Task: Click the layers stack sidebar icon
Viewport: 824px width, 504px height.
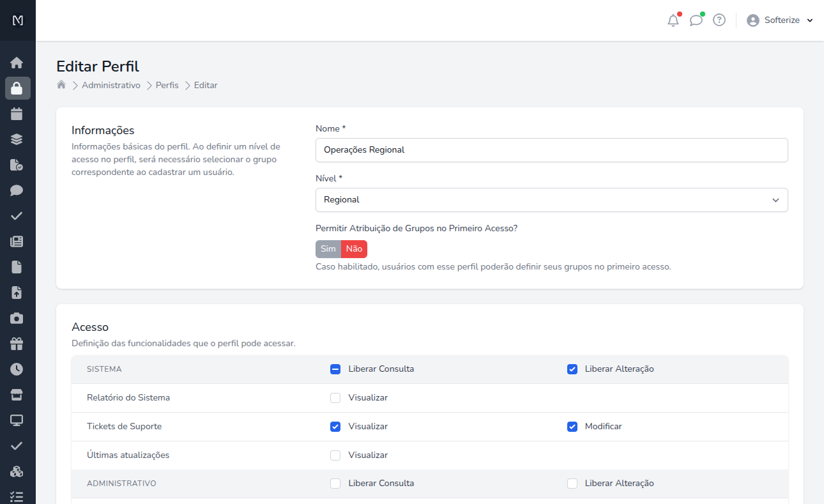Action: click(17, 139)
